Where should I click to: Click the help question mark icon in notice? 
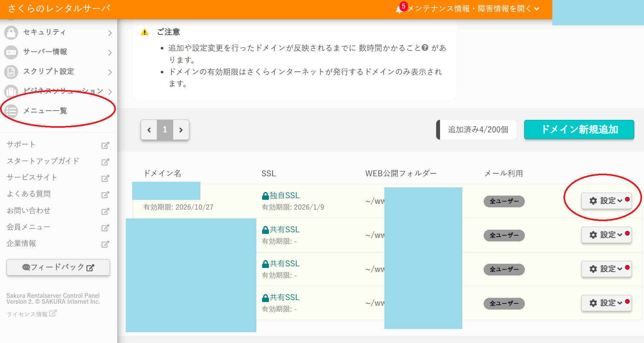[x=425, y=48]
